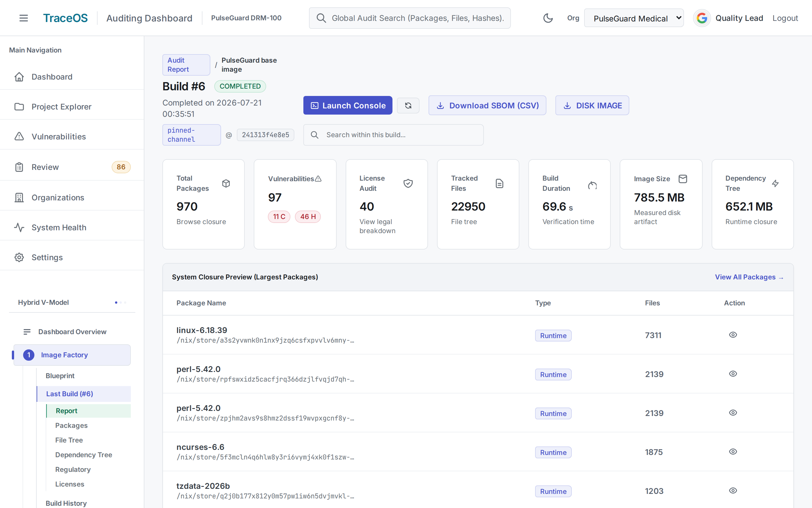Click the global audit search magnifier icon

[x=321, y=18]
